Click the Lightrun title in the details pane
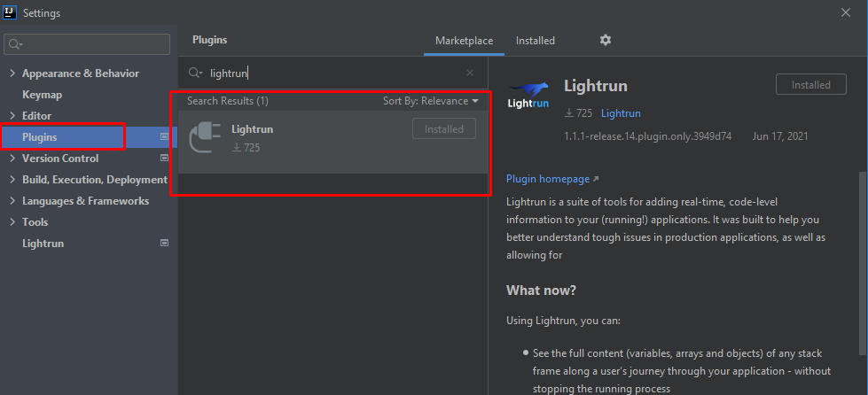 click(x=596, y=86)
